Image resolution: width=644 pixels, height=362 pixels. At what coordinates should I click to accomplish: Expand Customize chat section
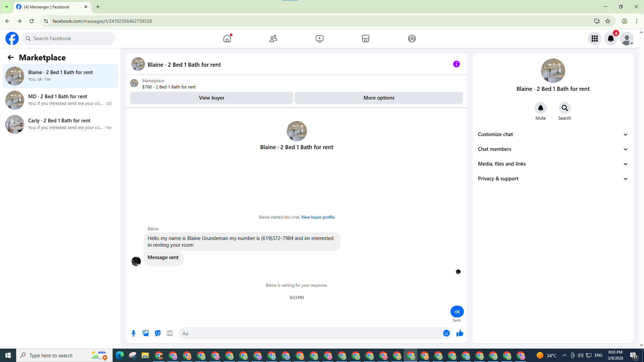click(x=553, y=134)
